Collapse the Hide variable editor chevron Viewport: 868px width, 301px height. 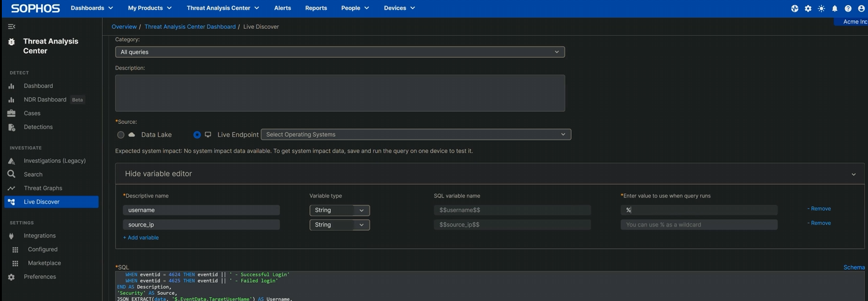point(854,174)
